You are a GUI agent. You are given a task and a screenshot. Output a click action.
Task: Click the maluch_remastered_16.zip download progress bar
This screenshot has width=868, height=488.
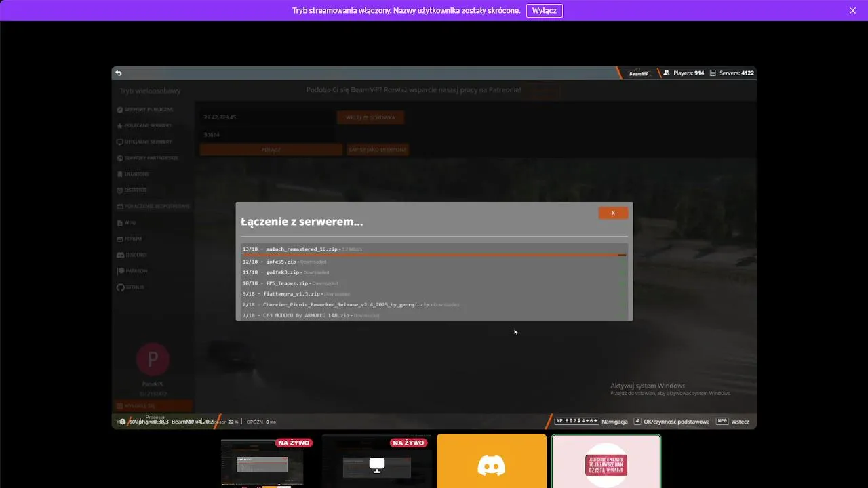(x=434, y=255)
